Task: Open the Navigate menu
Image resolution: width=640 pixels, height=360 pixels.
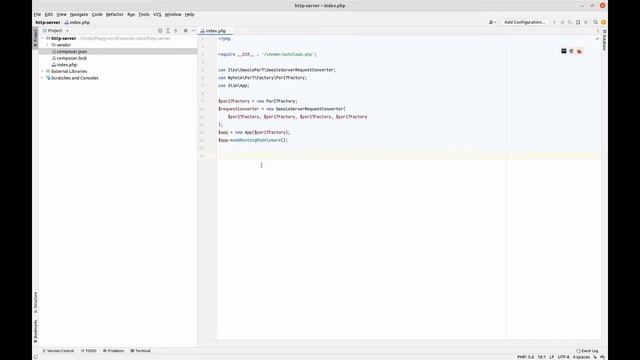Action: pos(79,14)
